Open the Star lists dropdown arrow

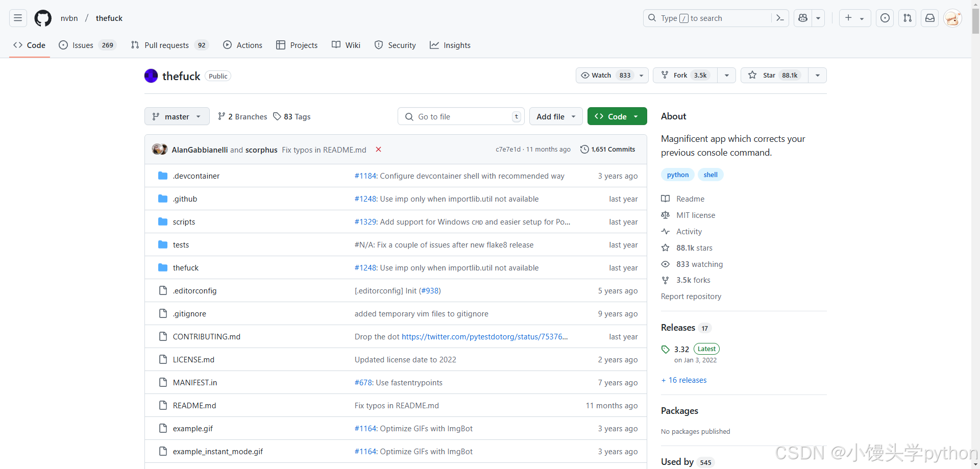coord(818,76)
